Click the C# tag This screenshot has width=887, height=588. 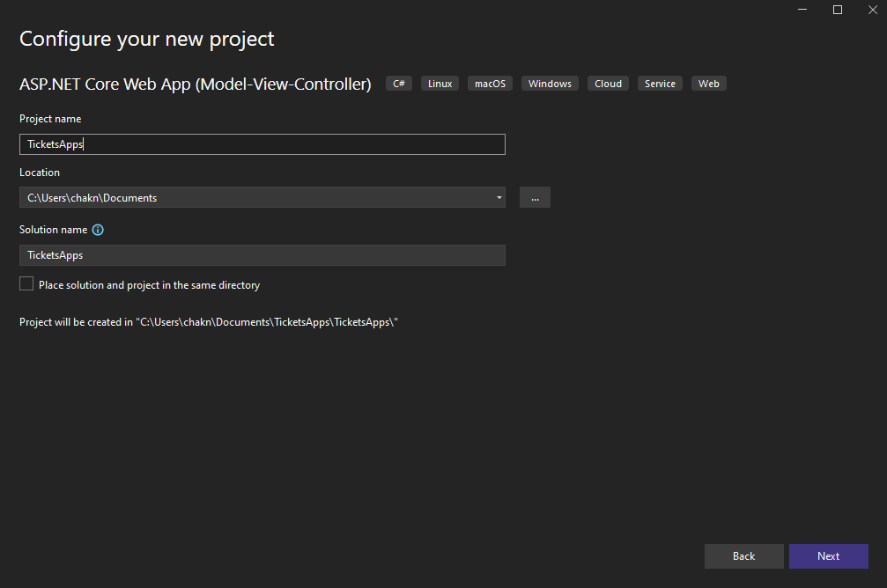[x=399, y=84]
